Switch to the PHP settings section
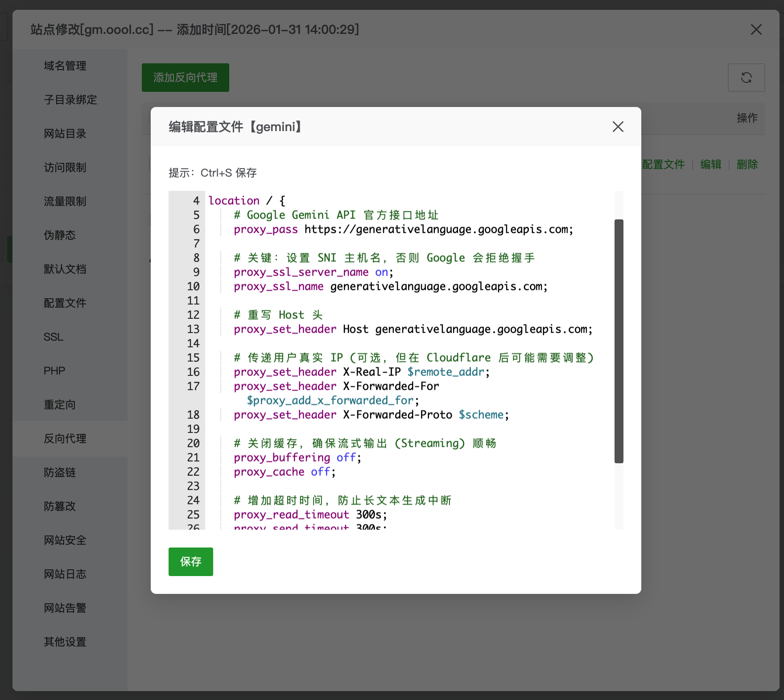 tap(54, 371)
